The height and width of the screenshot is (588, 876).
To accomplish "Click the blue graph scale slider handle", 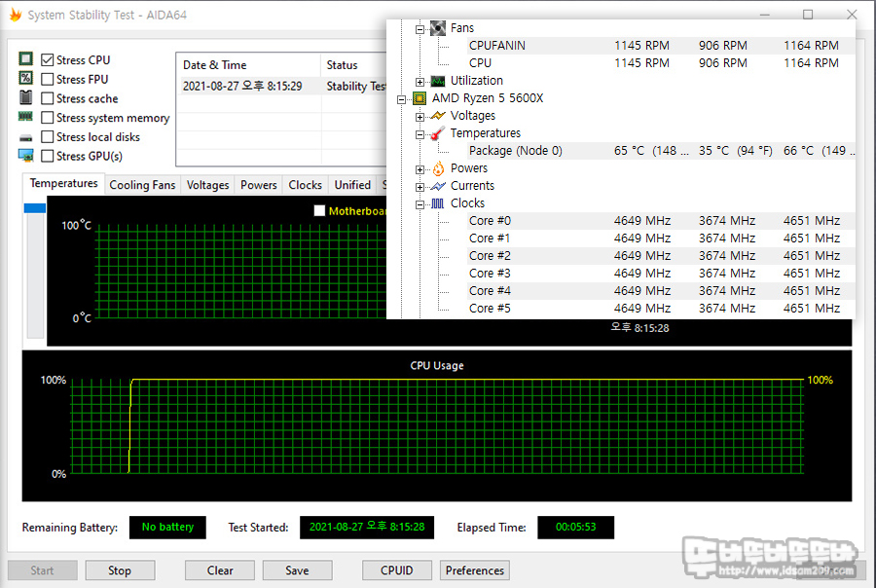I will 35,208.
